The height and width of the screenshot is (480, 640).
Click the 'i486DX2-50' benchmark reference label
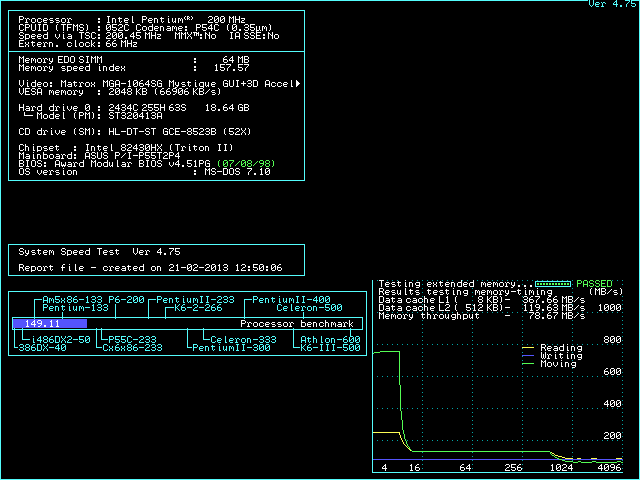point(60,340)
